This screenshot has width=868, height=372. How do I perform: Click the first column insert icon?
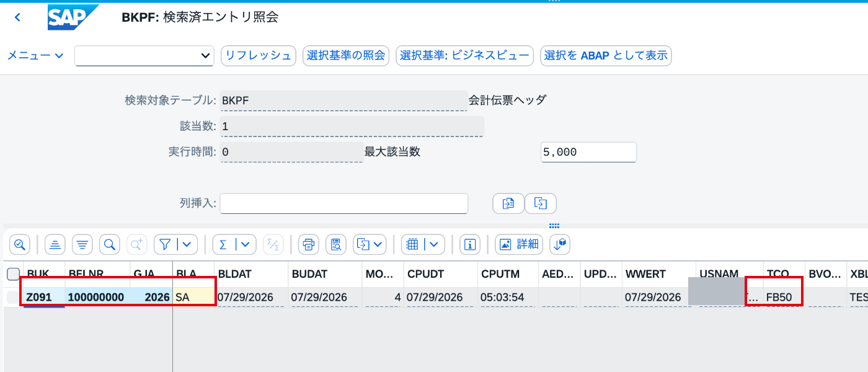tap(508, 203)
